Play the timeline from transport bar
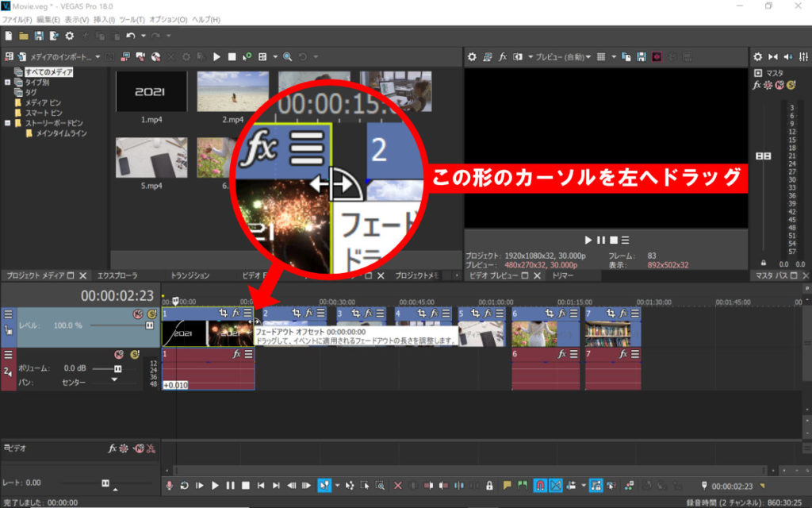This screenshot has width=812, height=508. [215, 485]
